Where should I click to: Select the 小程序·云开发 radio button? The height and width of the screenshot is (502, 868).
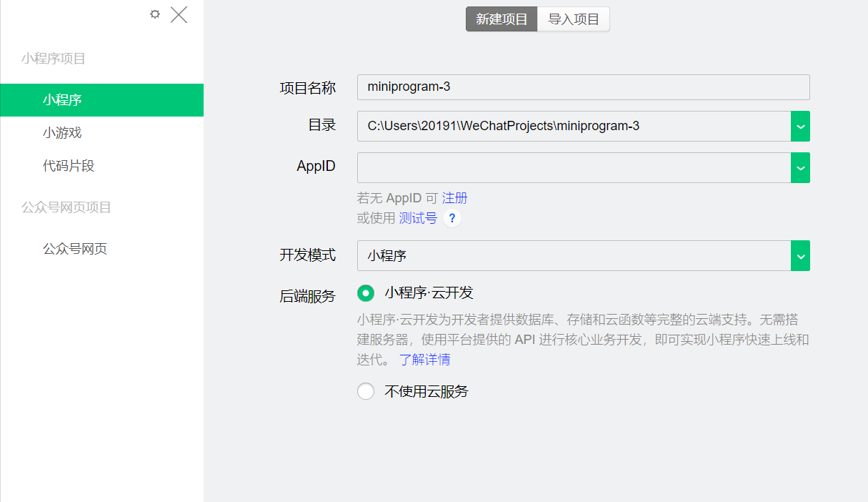point(366,293)
